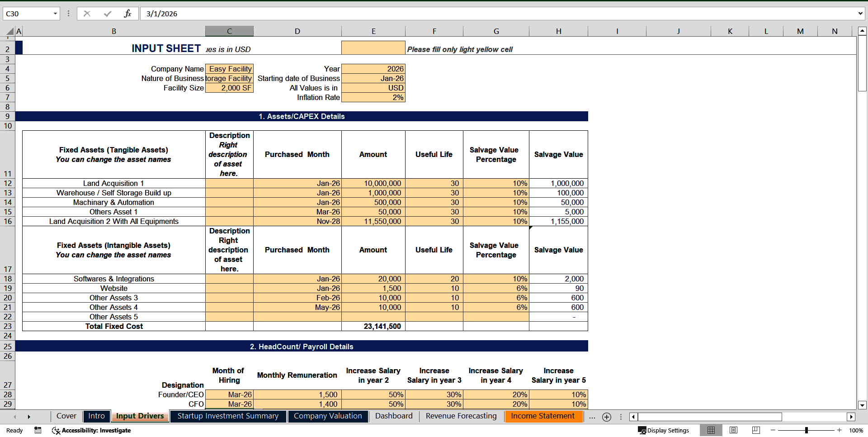Select the All Values currency cell USD
The image size is (868, 437).
pos(373,88)
